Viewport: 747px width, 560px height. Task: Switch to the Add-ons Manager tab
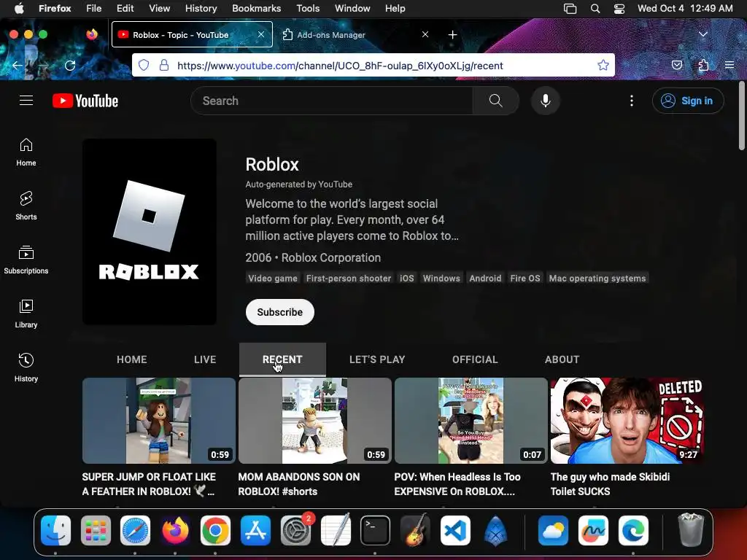355,35
